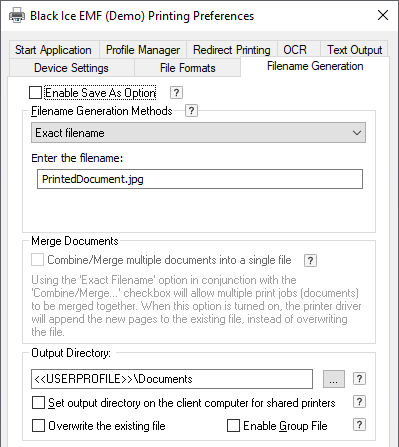Click the Output Directory path field
This screenshot has width=399, height=447.
click(x=172, y=379)
